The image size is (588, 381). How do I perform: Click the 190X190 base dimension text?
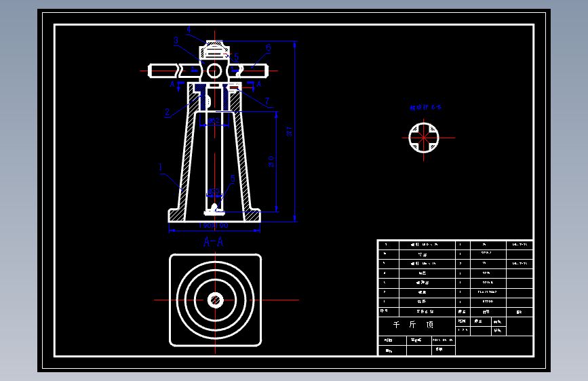(214, 225)
